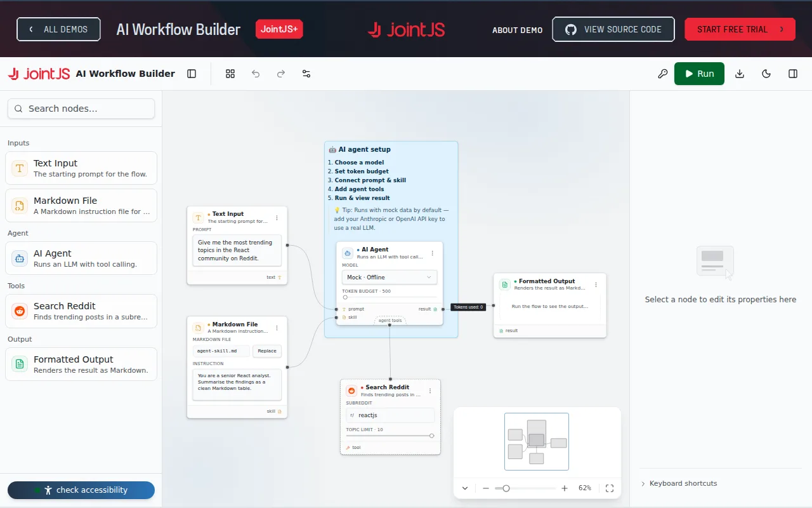Click START FREE TRIAL button

tap(740, 29)
